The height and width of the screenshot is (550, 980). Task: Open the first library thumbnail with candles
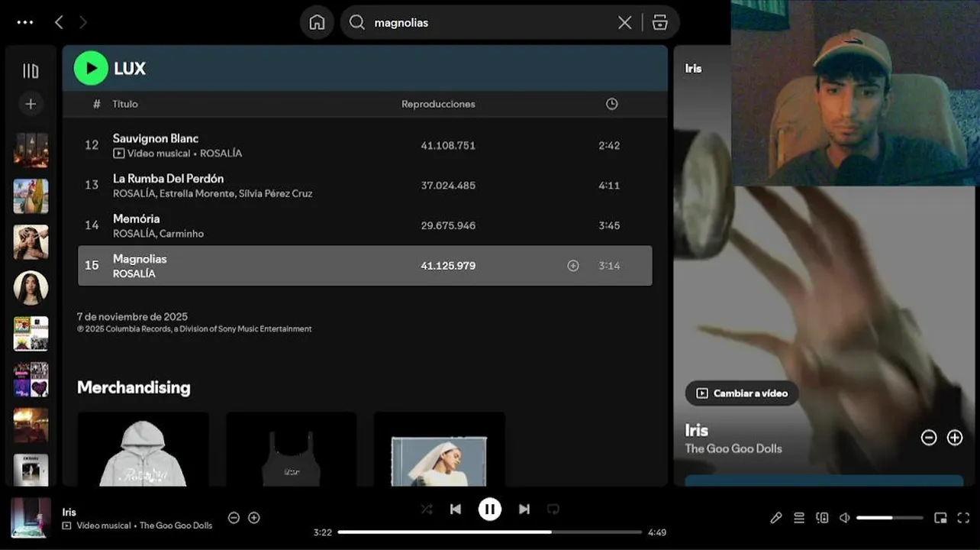(31, 150)
